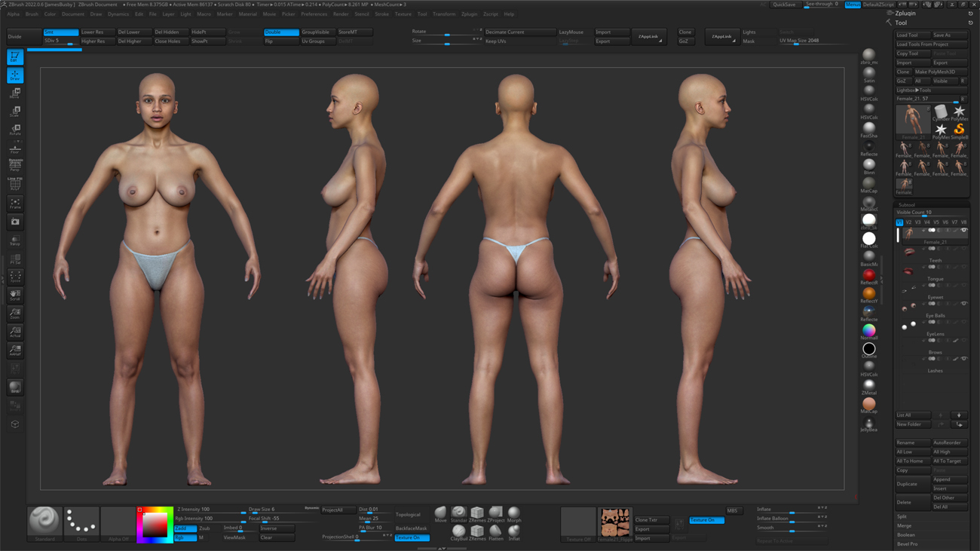Collapse the Subtool section header
Screen dimensions: 980x551
click(907, 205)
